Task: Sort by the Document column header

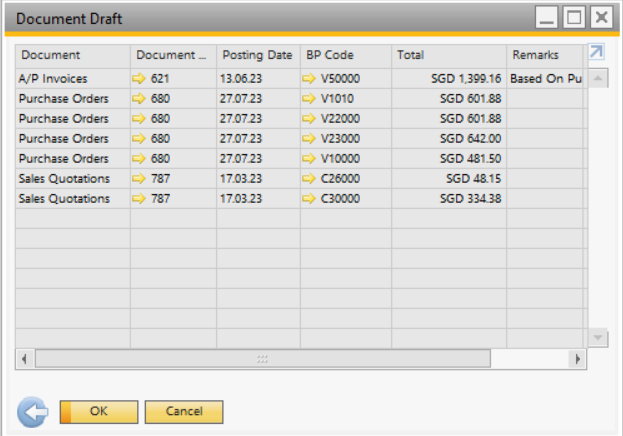Action: click(x=73, y=56)
